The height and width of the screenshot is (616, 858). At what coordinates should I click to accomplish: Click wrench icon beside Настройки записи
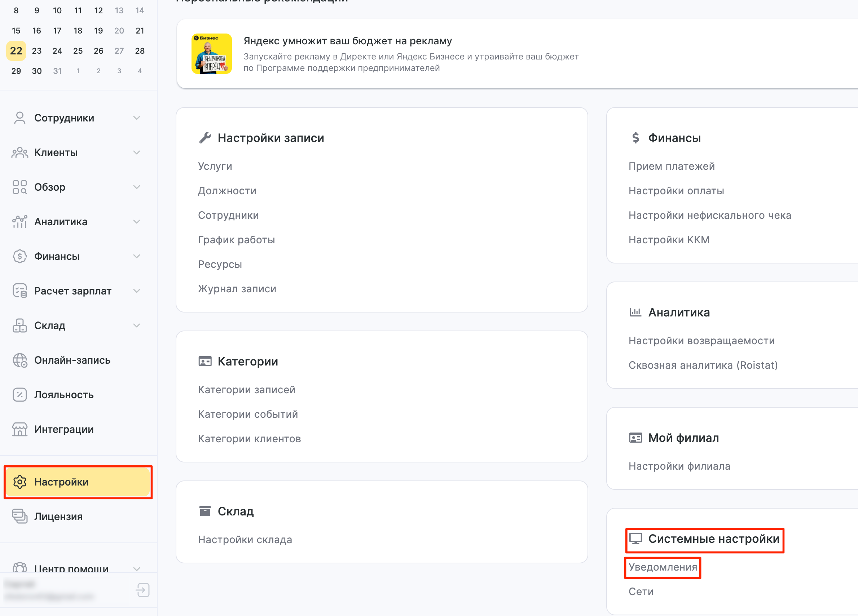[x=204, y=138]
